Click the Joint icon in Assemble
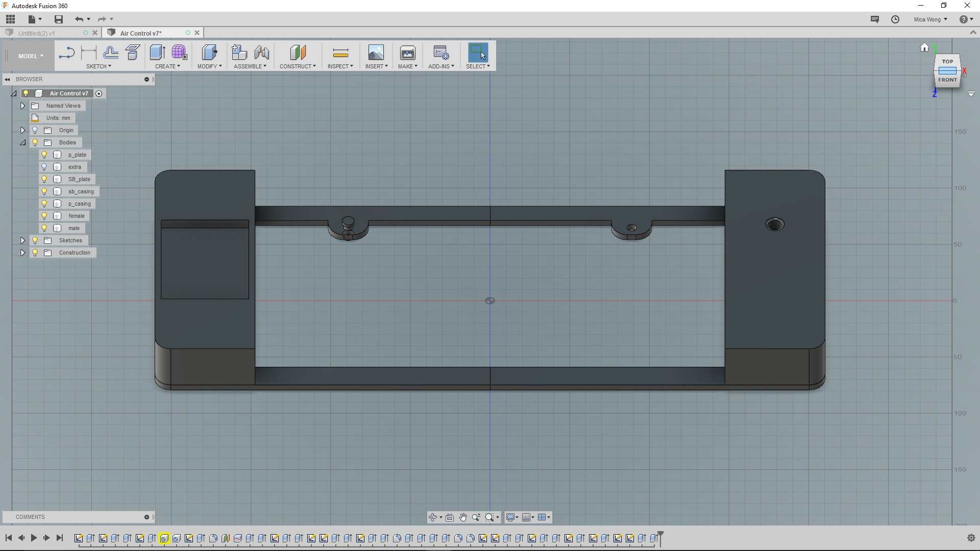 coord(261,53)
